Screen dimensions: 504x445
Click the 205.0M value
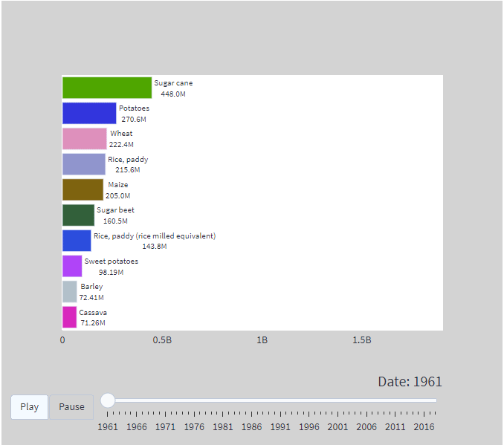click(118, 195)
